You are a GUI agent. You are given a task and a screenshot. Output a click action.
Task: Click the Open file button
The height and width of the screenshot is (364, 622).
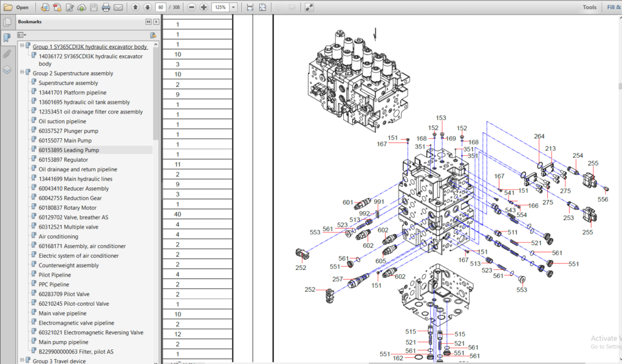pyautogui.click(x=16, y=7)
